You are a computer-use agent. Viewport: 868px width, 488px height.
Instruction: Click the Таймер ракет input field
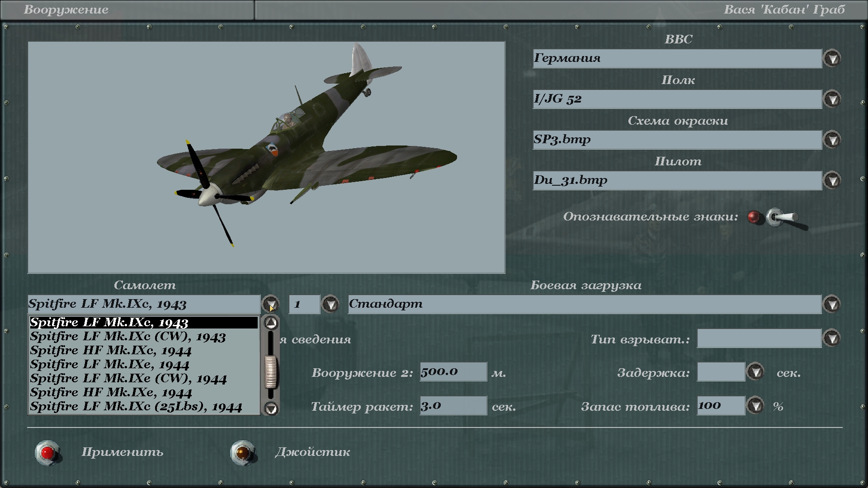coord(453,406)
